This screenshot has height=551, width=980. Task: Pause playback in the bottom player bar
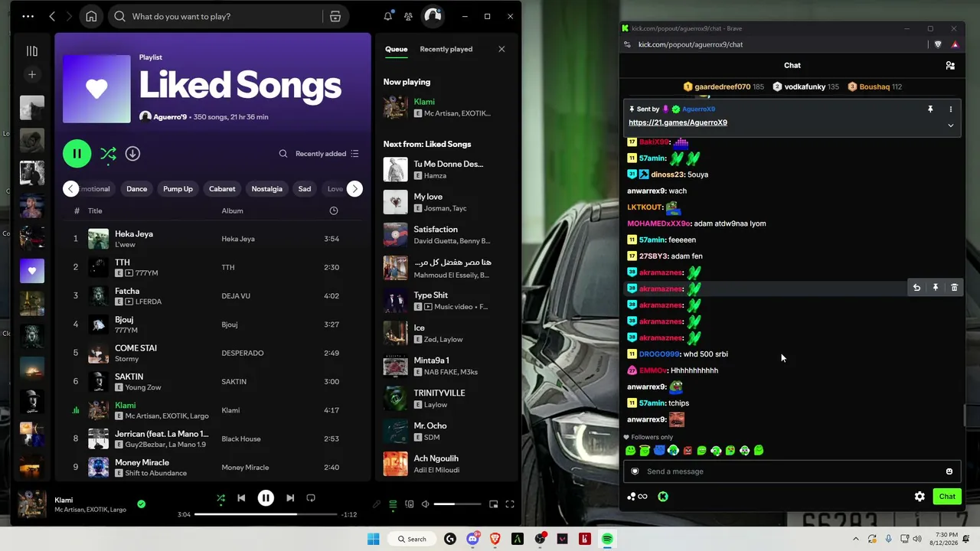[266, 498]
